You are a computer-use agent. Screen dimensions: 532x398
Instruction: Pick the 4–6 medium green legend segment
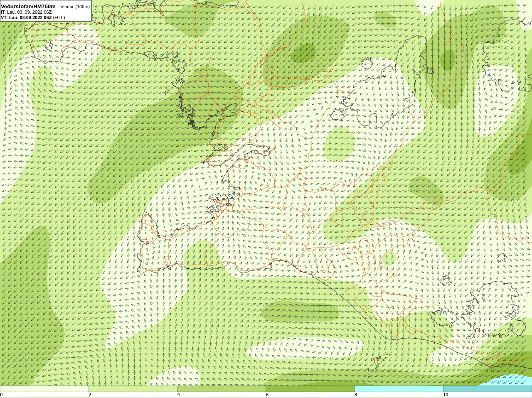pyautogui.click(x=222, y=389)
